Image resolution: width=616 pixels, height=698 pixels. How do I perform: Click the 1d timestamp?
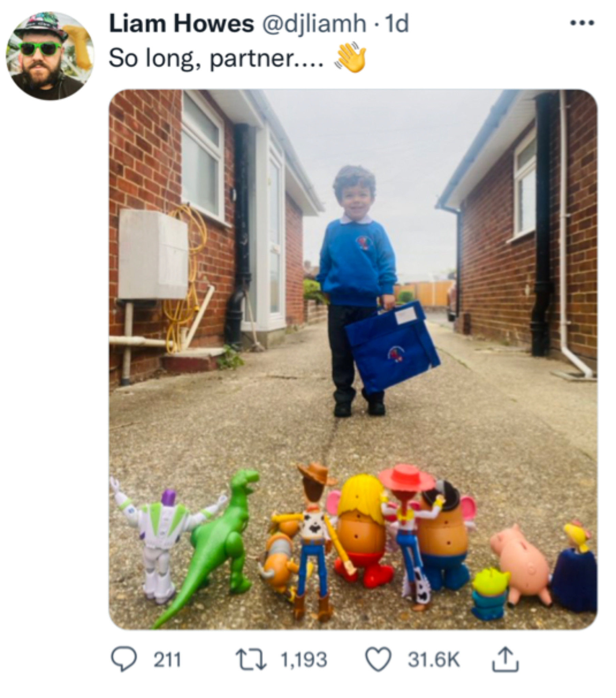click(396, 24)
